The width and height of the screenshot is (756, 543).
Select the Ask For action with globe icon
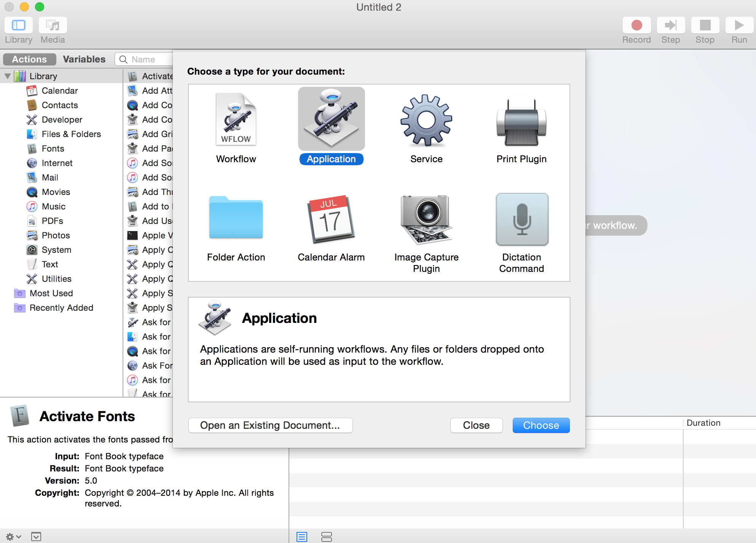tap(149, 366)
